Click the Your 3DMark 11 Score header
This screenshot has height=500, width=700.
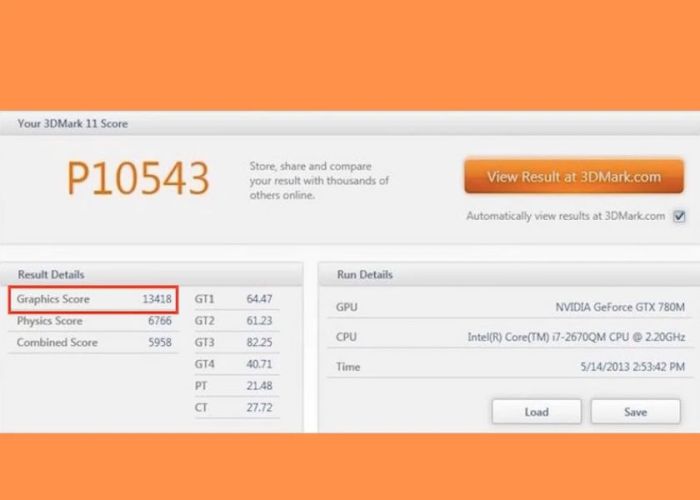(350, 124)
